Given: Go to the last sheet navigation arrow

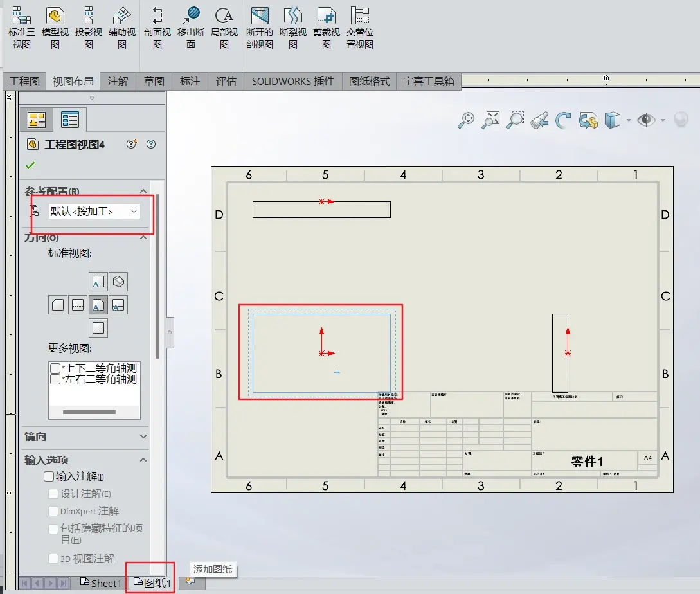Looking at the screenshot, I should (x=64, y=583).
